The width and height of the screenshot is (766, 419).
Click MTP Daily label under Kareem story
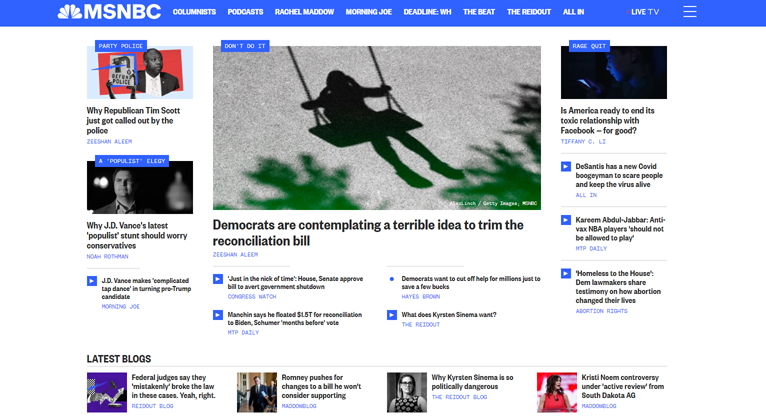(591, 249)
